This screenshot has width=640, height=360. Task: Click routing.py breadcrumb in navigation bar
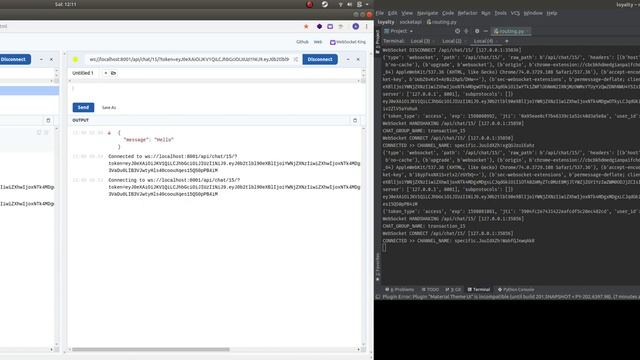442,22
